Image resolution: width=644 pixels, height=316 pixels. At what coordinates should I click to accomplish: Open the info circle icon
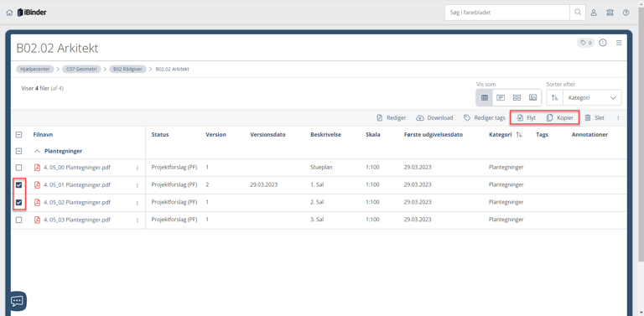tap(603, 43)
